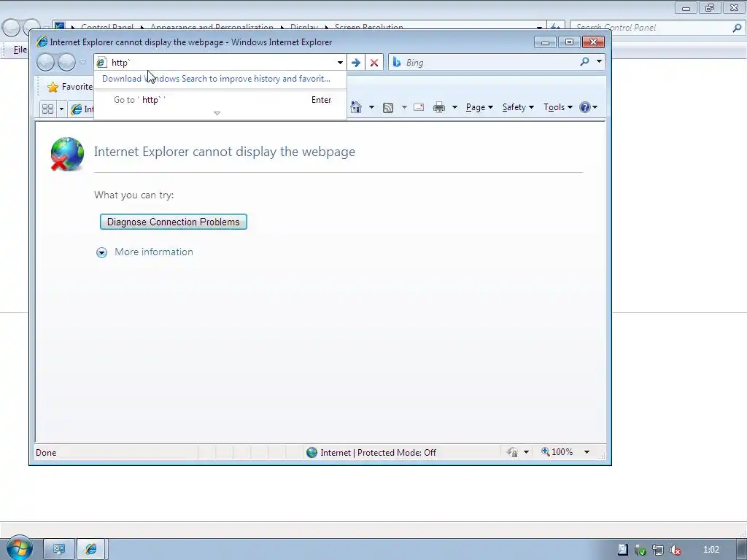Click the Internet Explorer Back arrow button
The height and width of the screenshot is (560, 747).
pos(46,63)
